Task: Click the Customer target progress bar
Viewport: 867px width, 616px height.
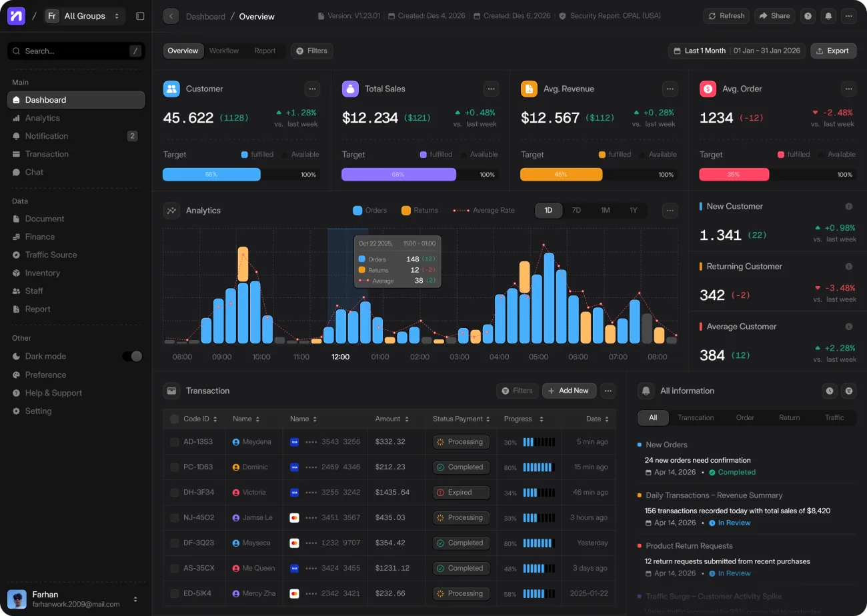Action: (x=241, y=175)
